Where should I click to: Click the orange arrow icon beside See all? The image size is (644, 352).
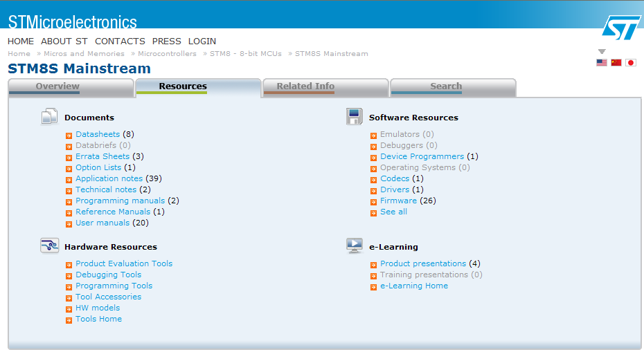[x=373, y=213]
